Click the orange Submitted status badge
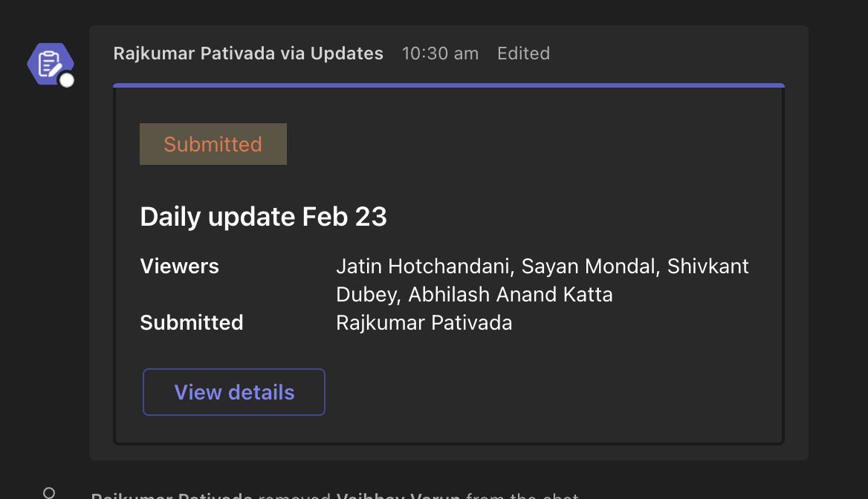 click(213, 144)
